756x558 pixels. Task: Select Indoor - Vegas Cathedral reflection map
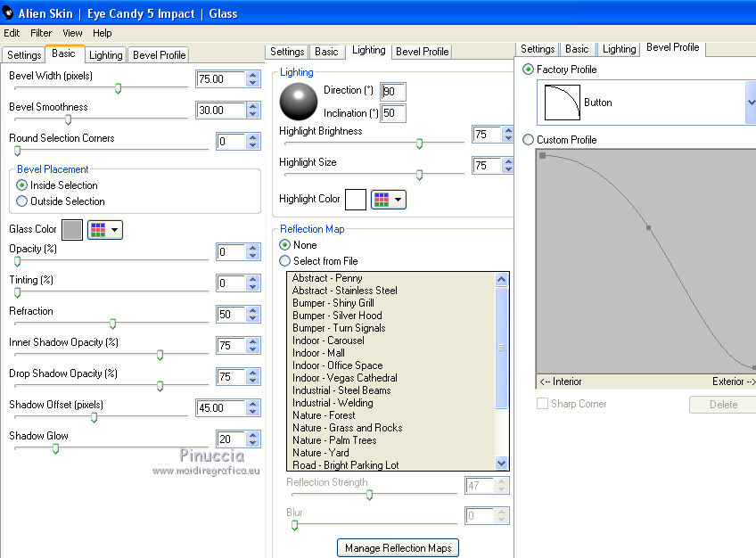coord(344,378)
